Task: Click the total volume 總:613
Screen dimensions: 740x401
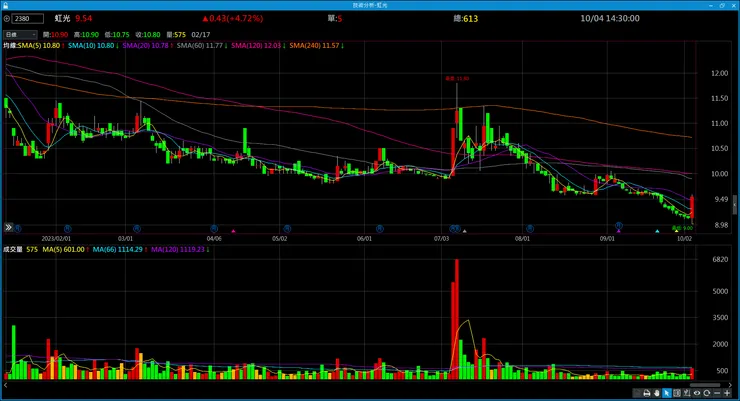Action: pyautogui.click(x=465, y=19)
